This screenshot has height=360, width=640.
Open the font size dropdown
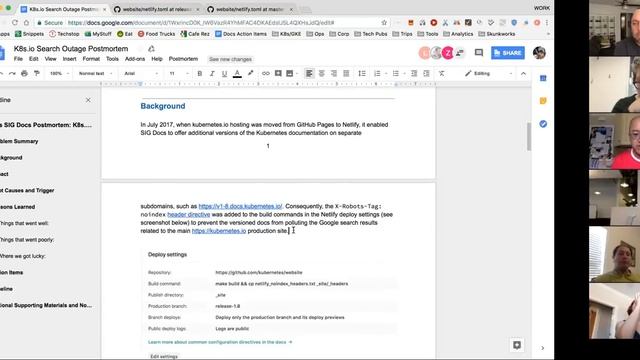click(179, 73)
